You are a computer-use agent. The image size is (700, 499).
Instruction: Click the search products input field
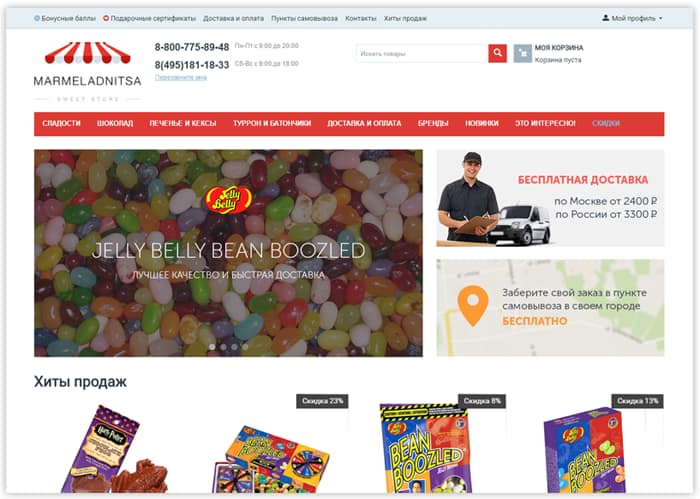pos(422,54)
